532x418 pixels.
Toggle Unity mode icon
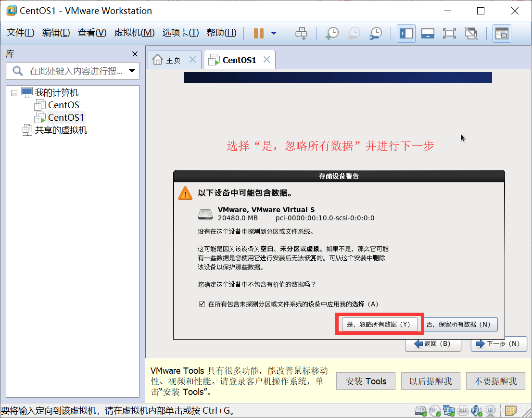(471, 33)
